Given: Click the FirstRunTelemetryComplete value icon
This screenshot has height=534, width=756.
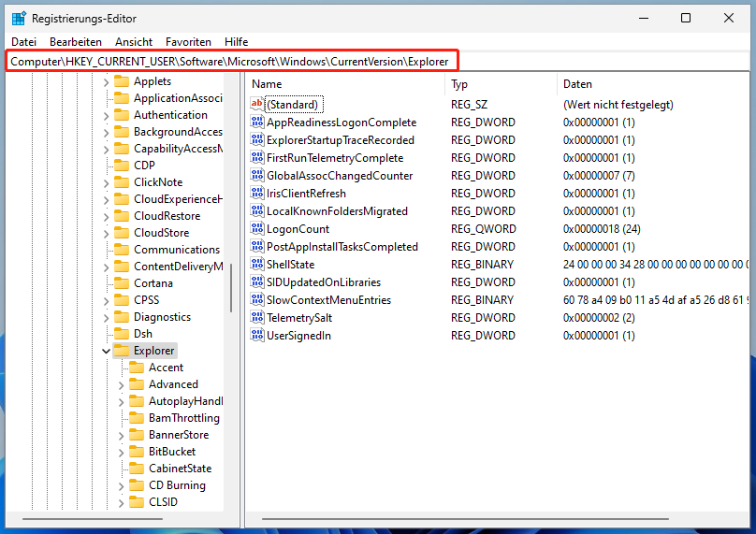Looking at the screenshot, I should click(257, 158).
